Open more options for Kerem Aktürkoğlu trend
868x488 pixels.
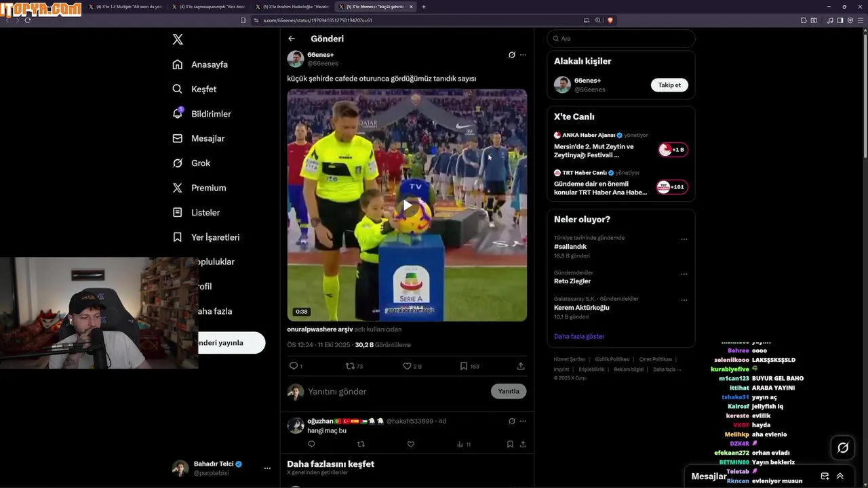pyautogui.click(x=684, y=300)
